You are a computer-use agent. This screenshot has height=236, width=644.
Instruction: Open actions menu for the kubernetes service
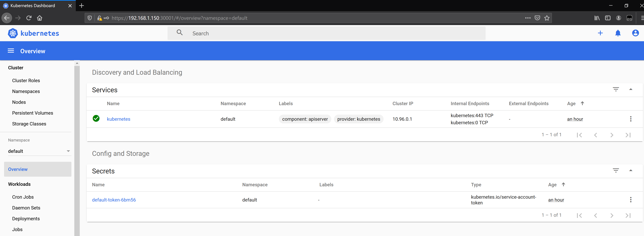630,119
